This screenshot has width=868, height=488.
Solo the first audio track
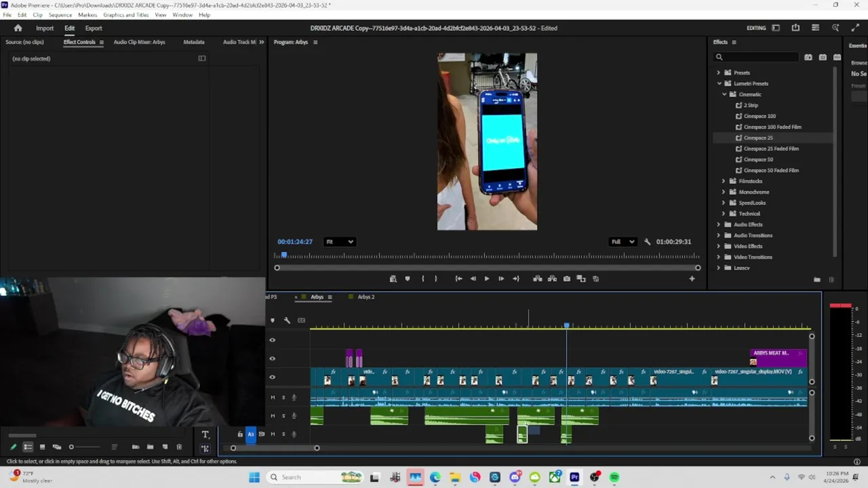pyautogui.click(x=283, y=398)
